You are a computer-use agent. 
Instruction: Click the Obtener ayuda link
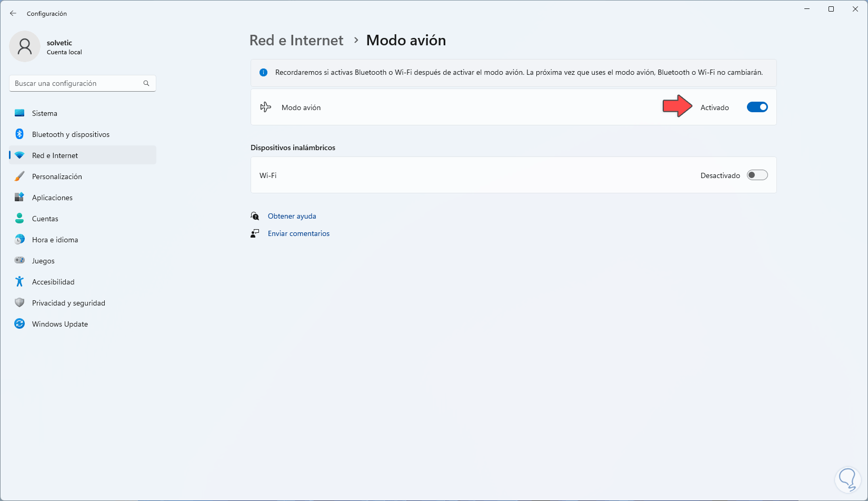[x=292, y=216]
